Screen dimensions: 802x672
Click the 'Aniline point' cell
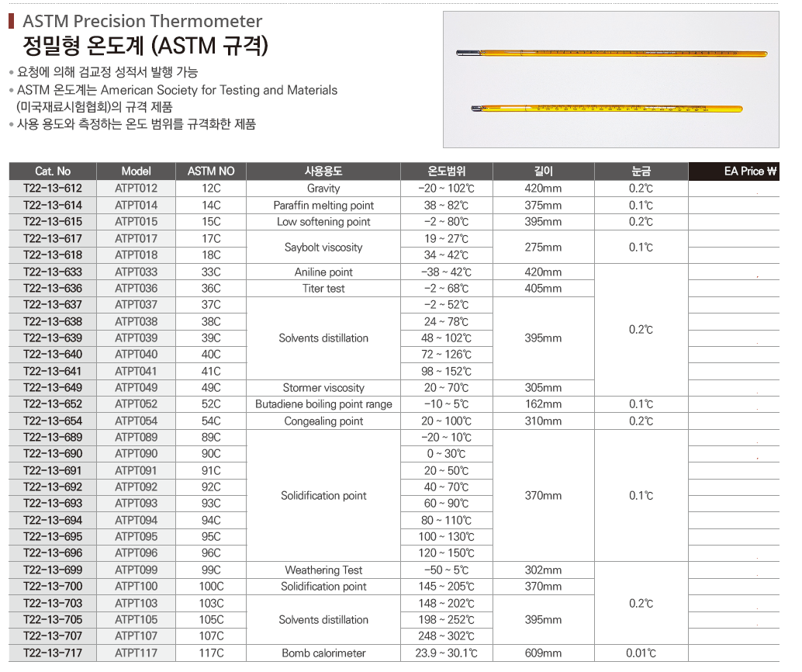point(323,272)
